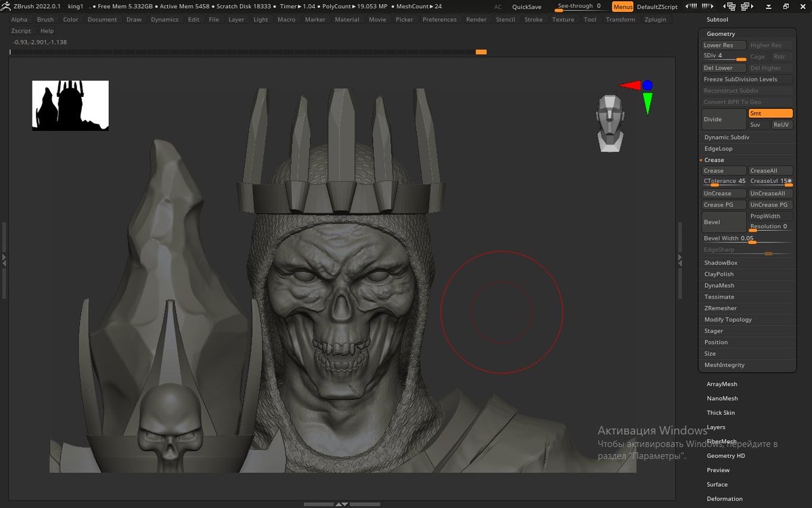Click the right tray divider arrows
Image resolution: width=812 pixels, height=508 pixels.
681,260
